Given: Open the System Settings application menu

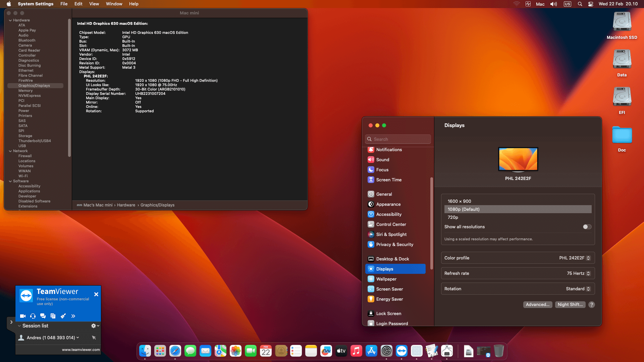Looking at the screenshot, I should coord(36,4).
